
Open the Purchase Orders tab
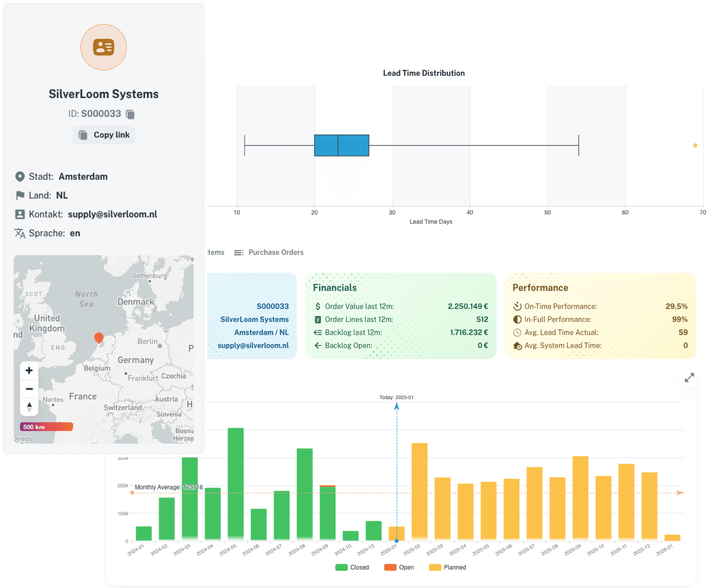point(276,253)
